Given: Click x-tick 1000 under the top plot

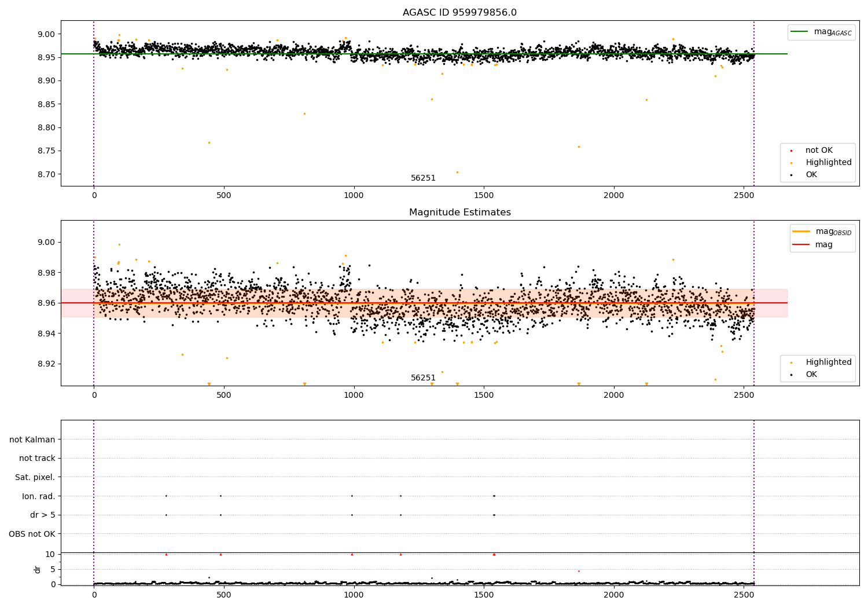Looking at the screenshot, I should pos(354,195).
